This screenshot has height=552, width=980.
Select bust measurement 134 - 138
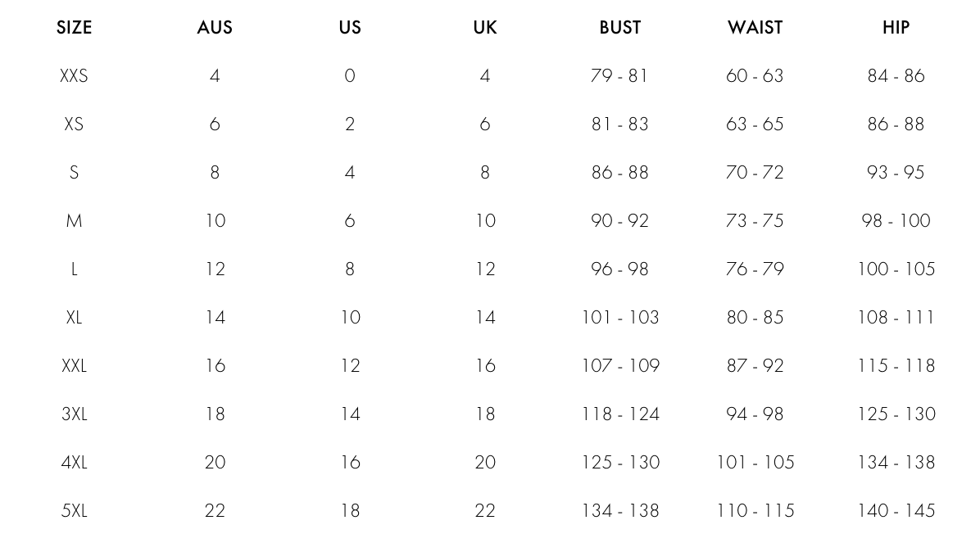619,511
